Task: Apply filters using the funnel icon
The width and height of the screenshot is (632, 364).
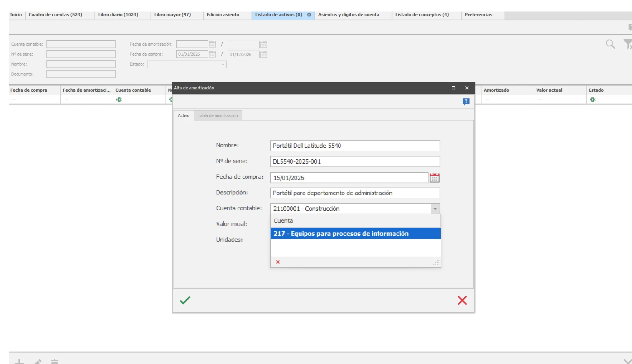Action: tap(629, 44)
